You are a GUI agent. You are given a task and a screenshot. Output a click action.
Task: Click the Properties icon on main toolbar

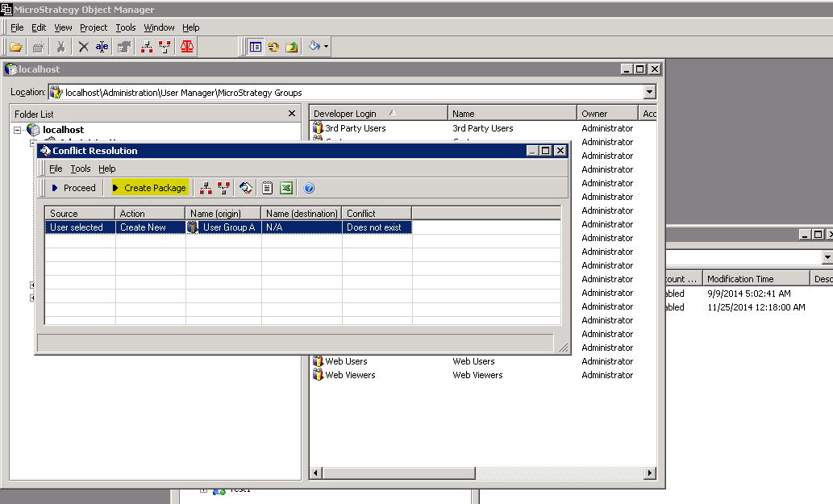(x=125, y=46)
